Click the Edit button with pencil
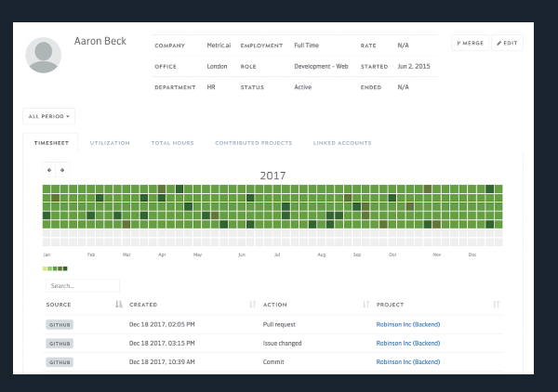Screen dimensions: 558x392 click(507, 43)
